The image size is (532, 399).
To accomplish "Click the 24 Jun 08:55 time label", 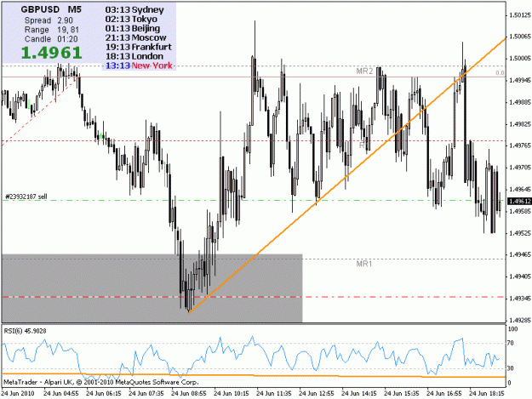I will point(189,393).
